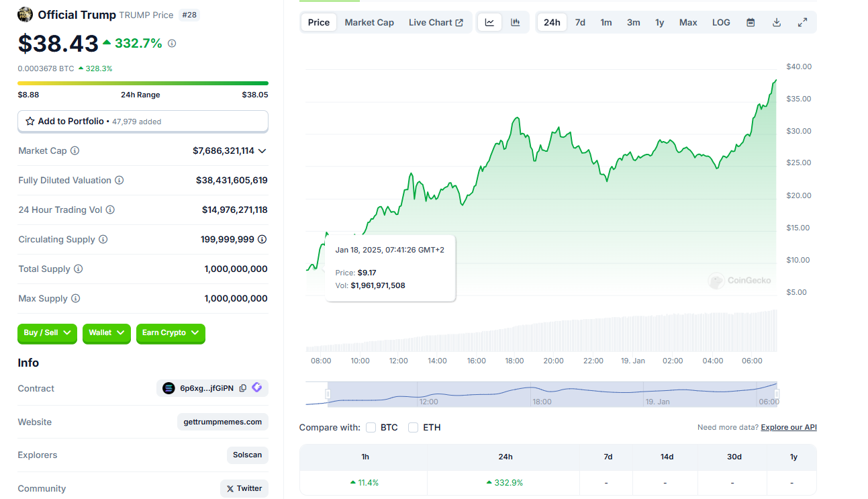Click purple wallet icon beside contract

[257, 388]
